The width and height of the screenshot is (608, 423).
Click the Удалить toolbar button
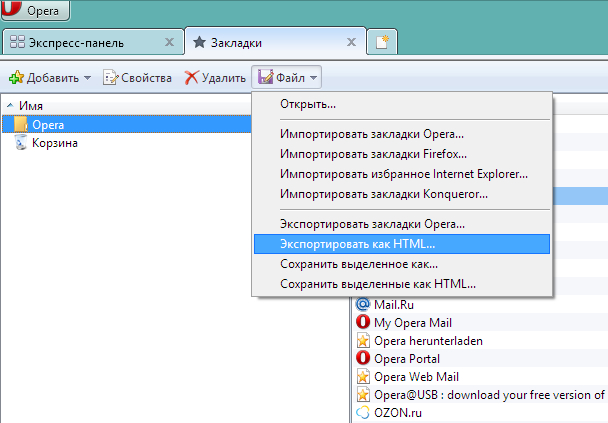pos(215,78)
